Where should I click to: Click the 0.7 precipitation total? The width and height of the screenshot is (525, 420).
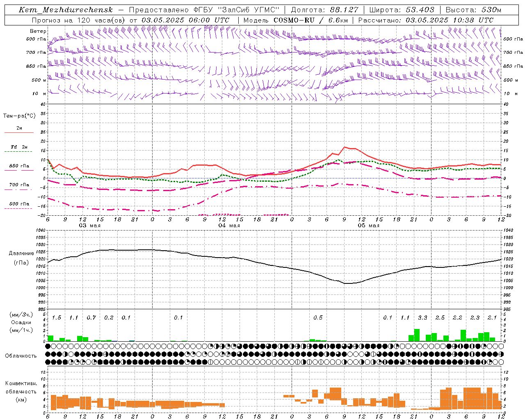tap(91, 318)
